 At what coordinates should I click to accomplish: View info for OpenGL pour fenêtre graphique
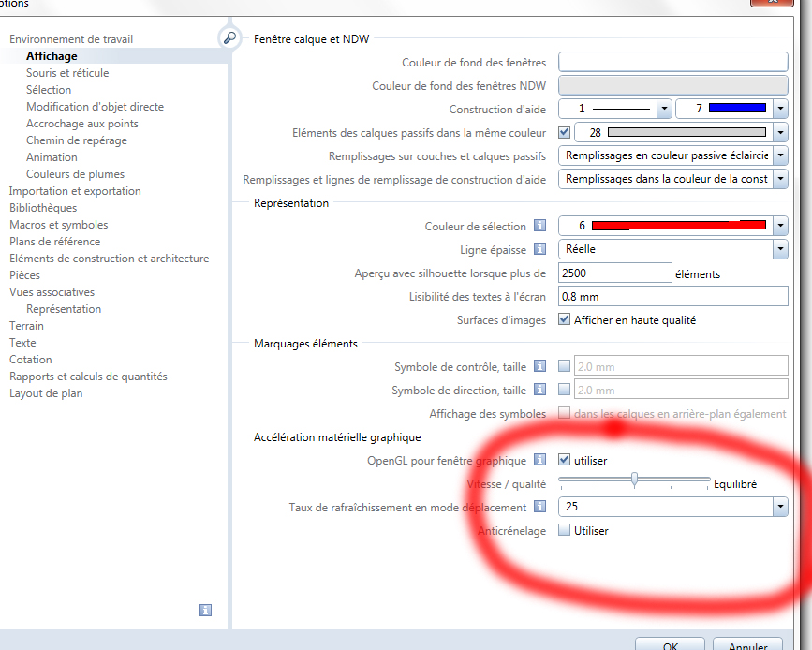coord(539,460)
